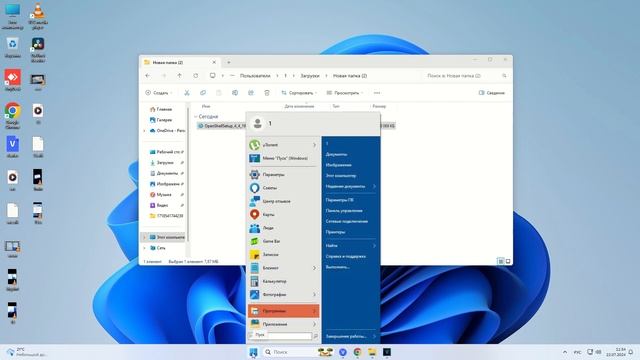Open Параметры in the Start menu
Screen dimensions: 640x360
pos(283,175)
